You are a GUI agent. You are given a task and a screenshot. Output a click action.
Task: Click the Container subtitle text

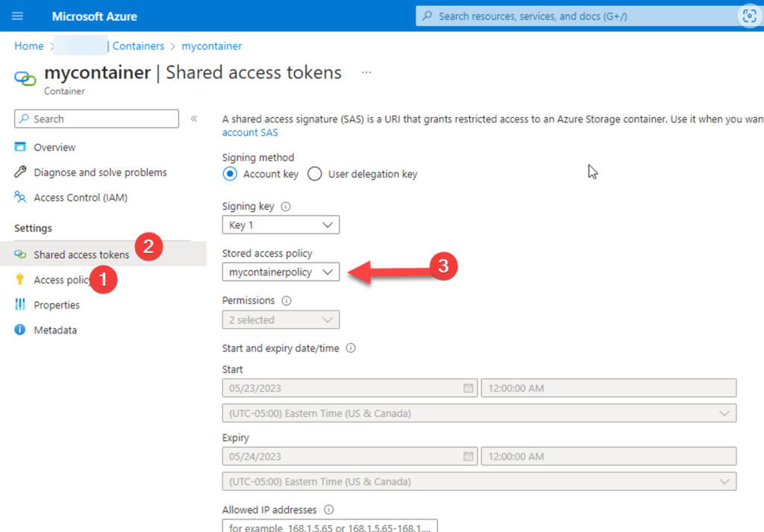tap(64, 91)
